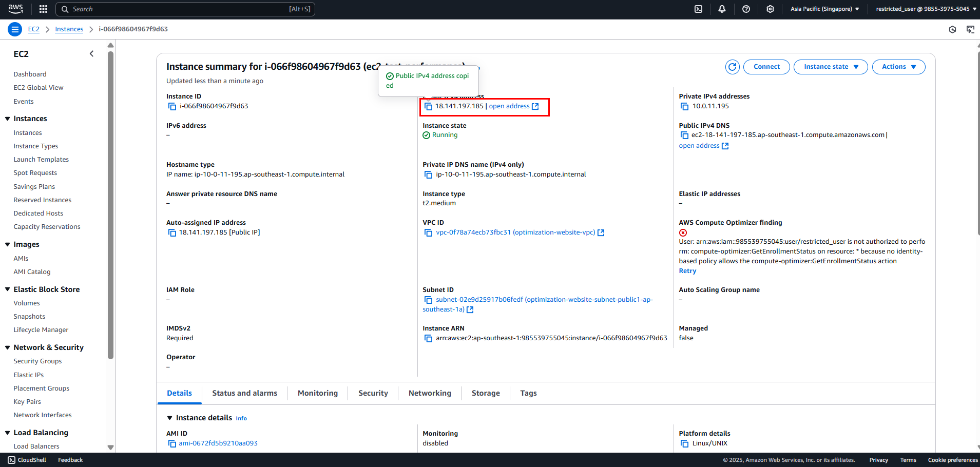The height and width of the screenshot is (467, 980).
Task: Copy the Private IPv4 address
Action: [684, 106]
